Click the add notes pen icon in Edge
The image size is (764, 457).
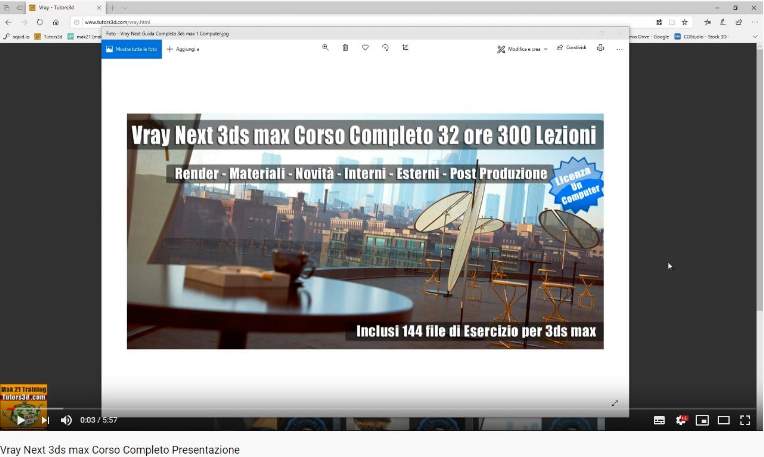[723, 22]
